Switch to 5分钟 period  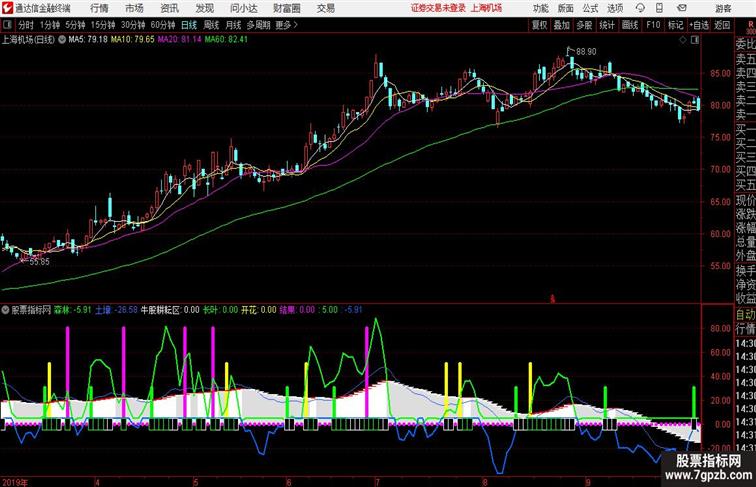click(75, 25)
